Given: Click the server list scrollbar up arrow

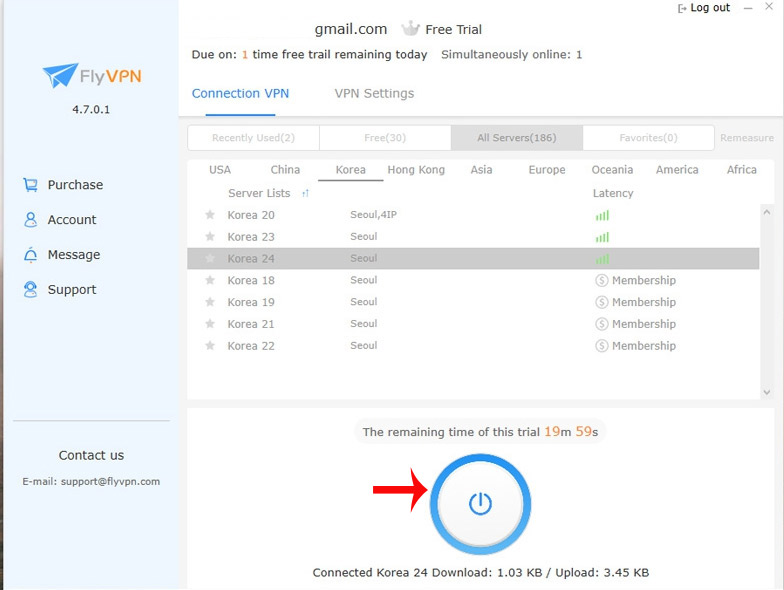Looking at the screenshot, I should (x=766, y=212).
